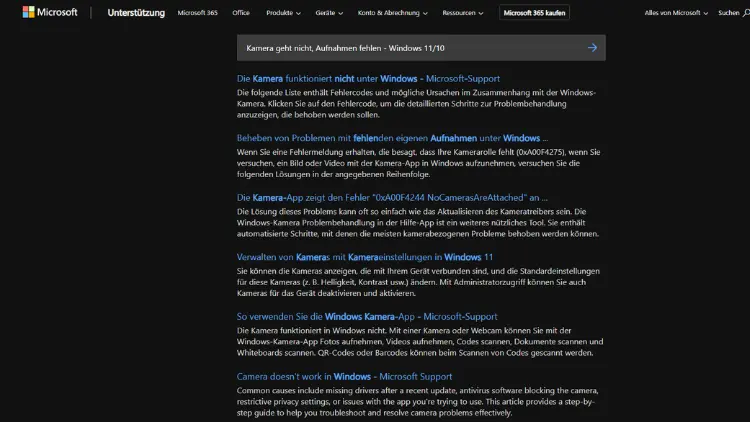The width and height of the screenshot is (750, 422).
Task: Open 'Camera doesn't work in Windows' result
Action: pos(344,377)
